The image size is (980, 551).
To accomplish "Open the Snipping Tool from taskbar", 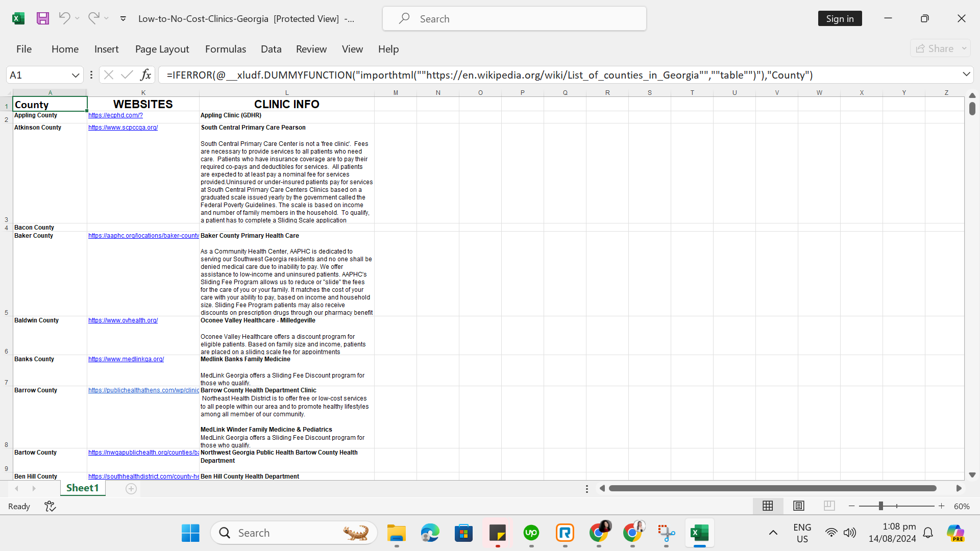I will click(666, 533).
